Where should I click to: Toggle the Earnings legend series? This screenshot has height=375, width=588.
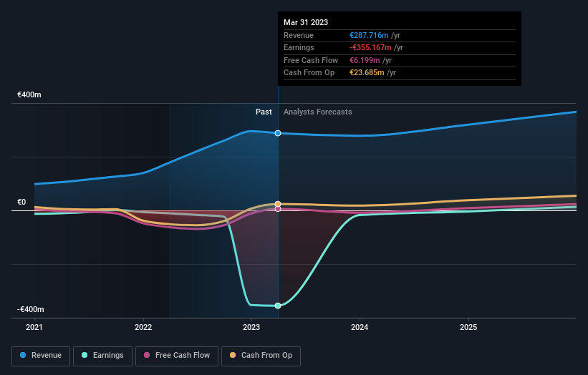[102, 356]
